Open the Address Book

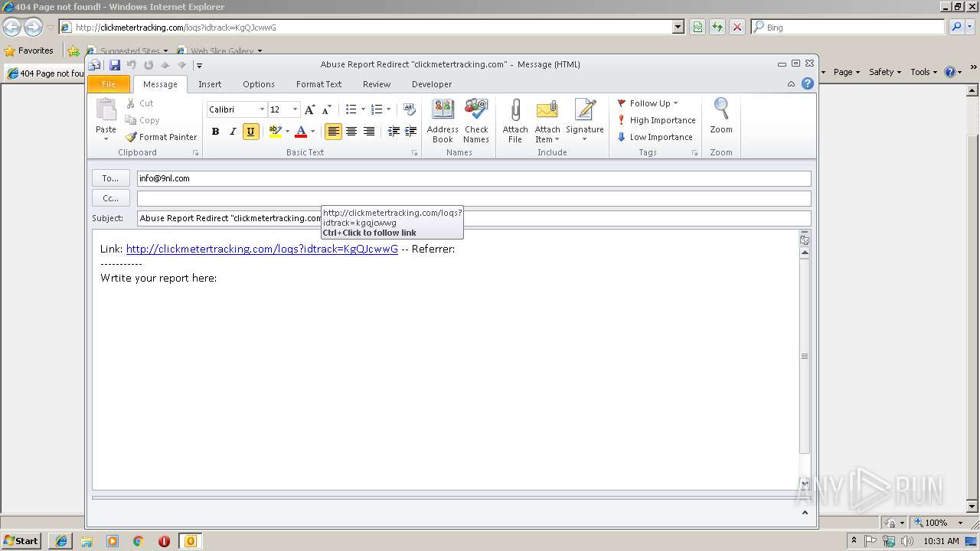tap(443, 121)
